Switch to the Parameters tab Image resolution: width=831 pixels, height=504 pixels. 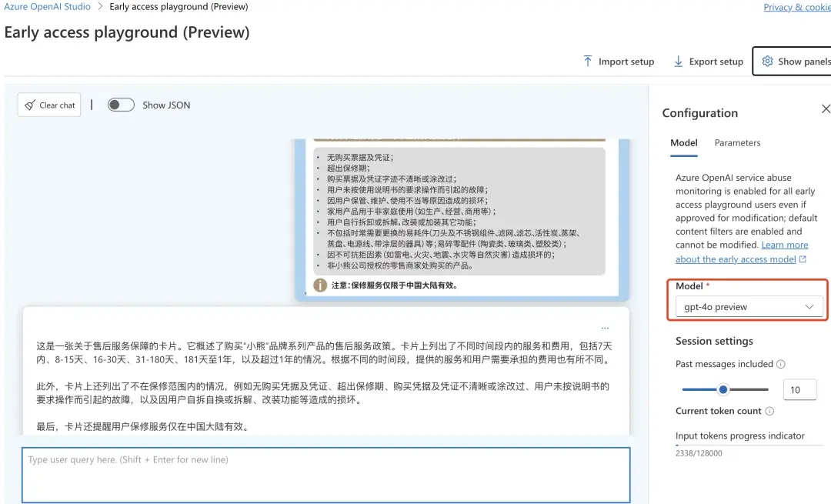[x=737, y=142]
